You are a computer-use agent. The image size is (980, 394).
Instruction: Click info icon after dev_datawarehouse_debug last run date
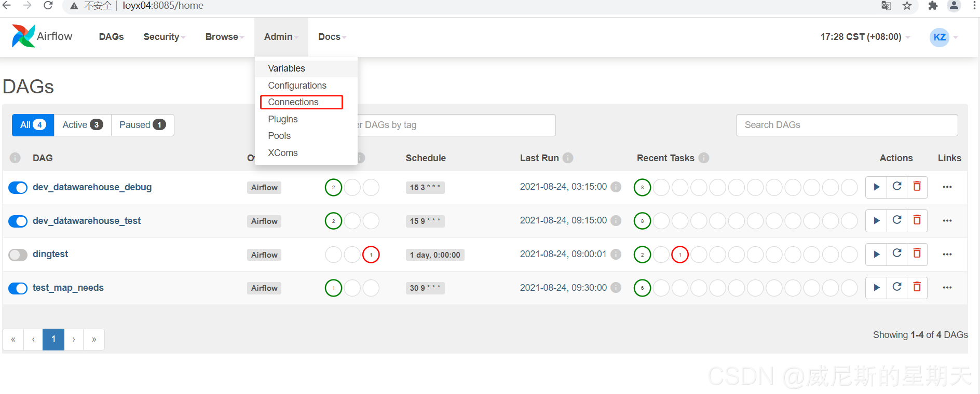(616, 187)
